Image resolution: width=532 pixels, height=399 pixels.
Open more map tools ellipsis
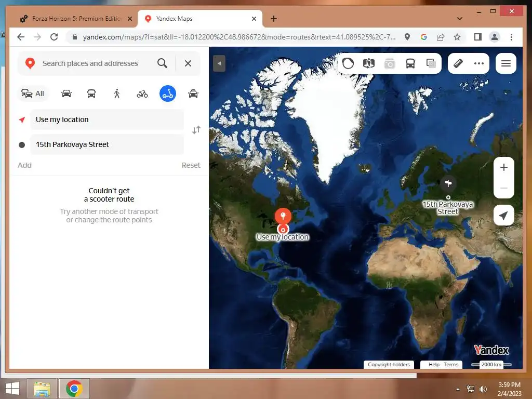coord(478,63)
